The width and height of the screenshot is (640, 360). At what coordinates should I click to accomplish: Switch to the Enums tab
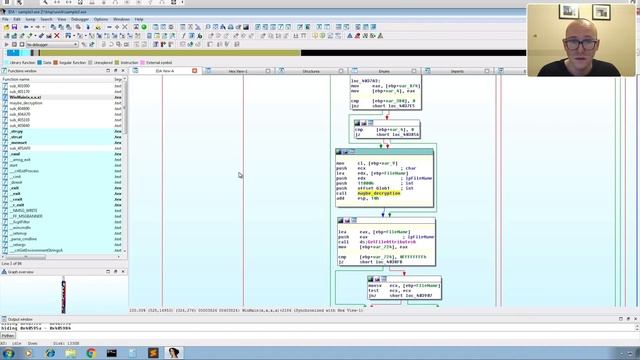(x=384, y=71)
